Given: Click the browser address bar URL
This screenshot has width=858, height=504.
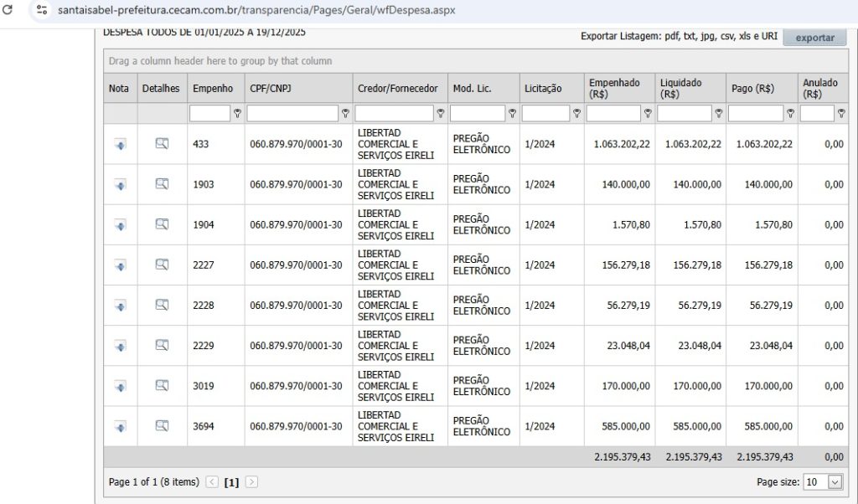Looking at the screenshot, I should 251,11.
